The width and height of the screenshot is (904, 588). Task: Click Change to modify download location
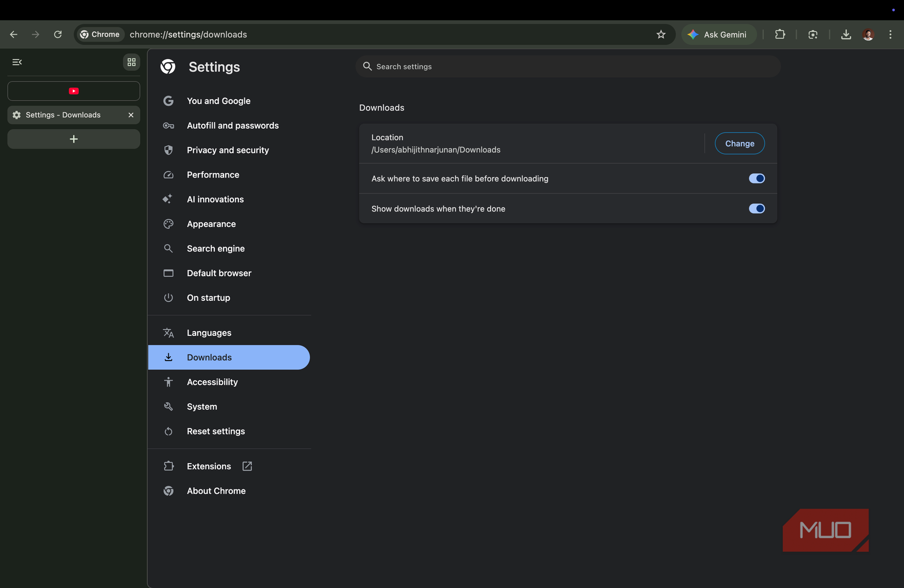pos(739,143)
